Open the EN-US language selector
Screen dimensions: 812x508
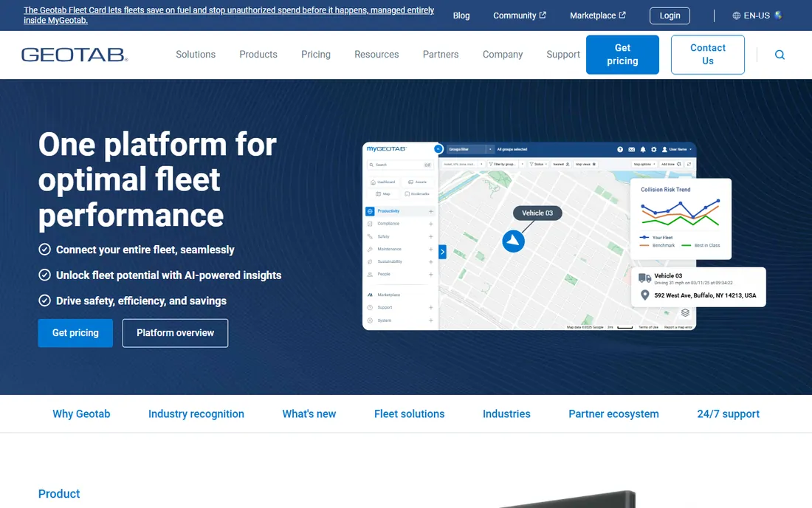click(757, 16)
